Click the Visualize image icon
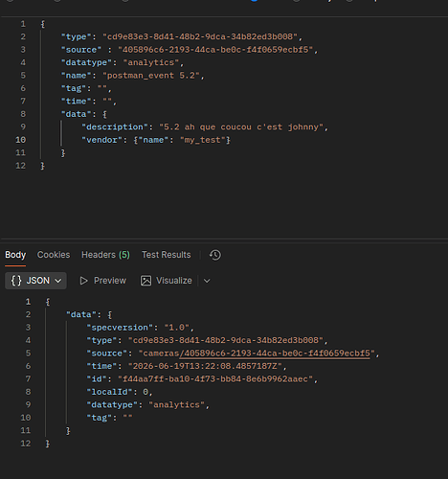Image resolution: width=448 pixels, height=479 pixels. click(x=146, y=281)
